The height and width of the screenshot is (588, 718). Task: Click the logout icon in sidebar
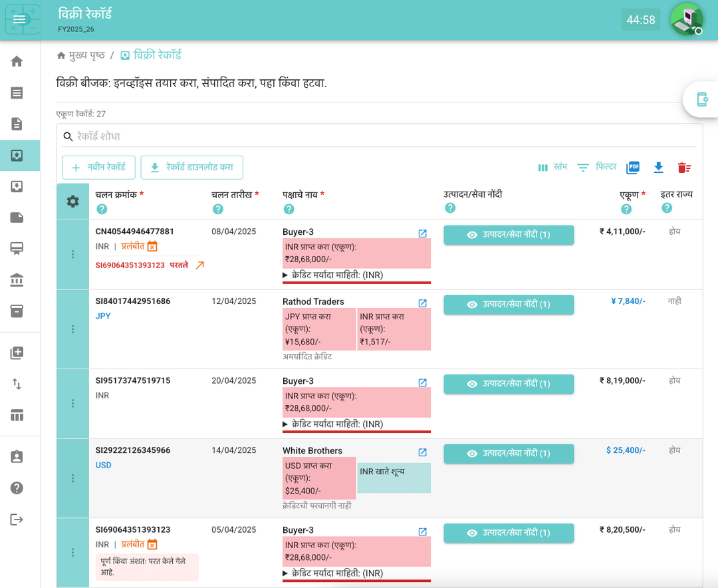tap(17, 519)
